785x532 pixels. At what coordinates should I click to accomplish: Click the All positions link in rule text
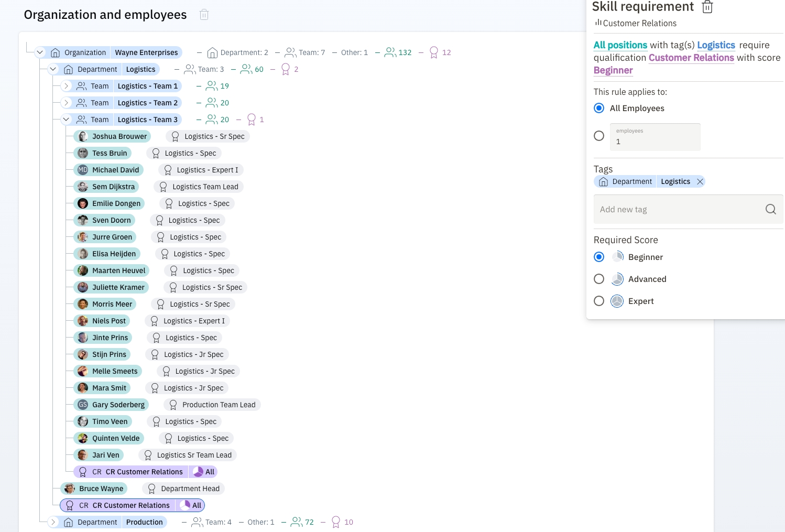coord(620,45)
